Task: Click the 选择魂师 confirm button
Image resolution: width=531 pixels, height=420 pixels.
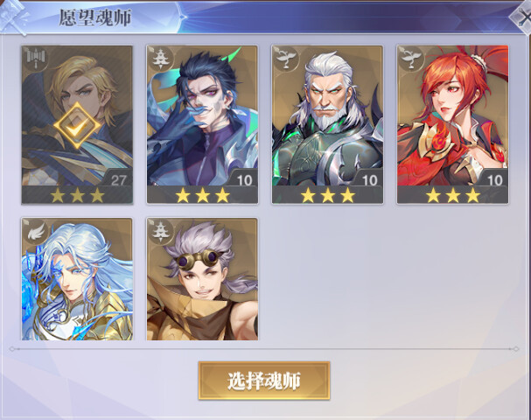Action: click(x=264, y=381)
